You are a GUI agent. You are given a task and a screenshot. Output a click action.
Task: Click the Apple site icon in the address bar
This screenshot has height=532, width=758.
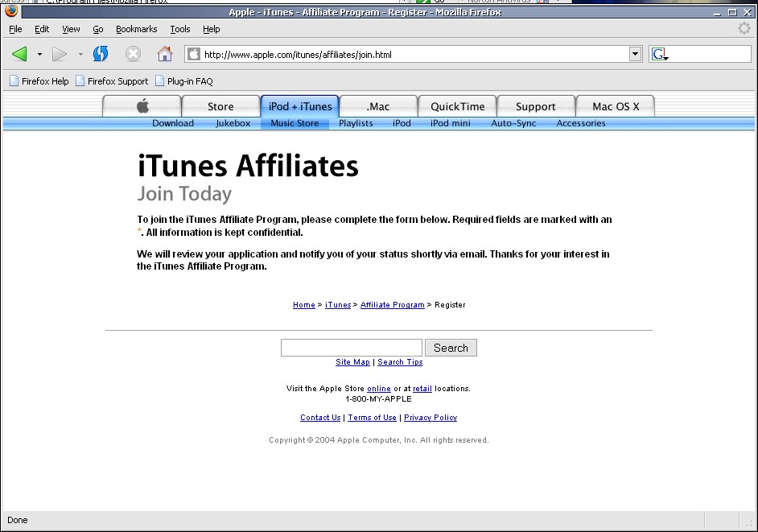tap(194, 54)
